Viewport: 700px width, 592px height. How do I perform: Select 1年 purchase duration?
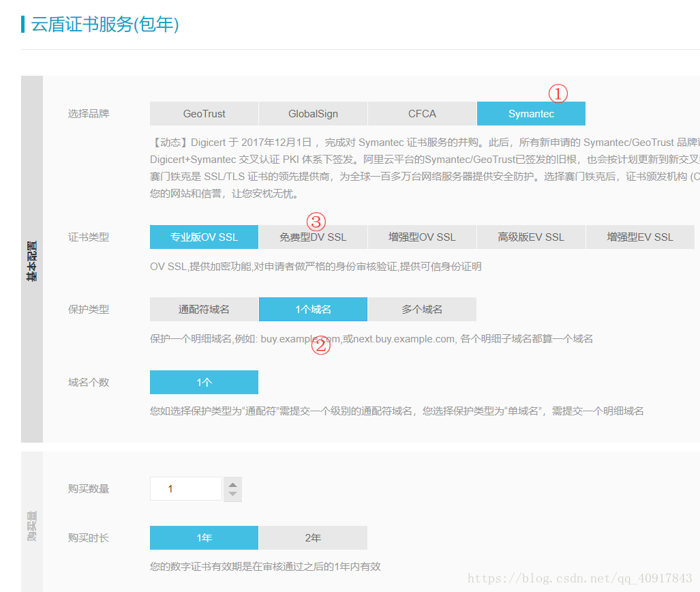point(204,537)
